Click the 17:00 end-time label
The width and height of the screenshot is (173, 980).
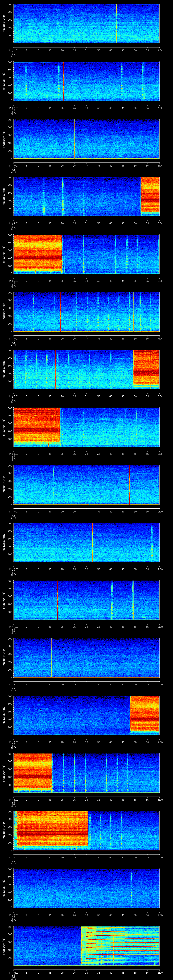(160, 915)
